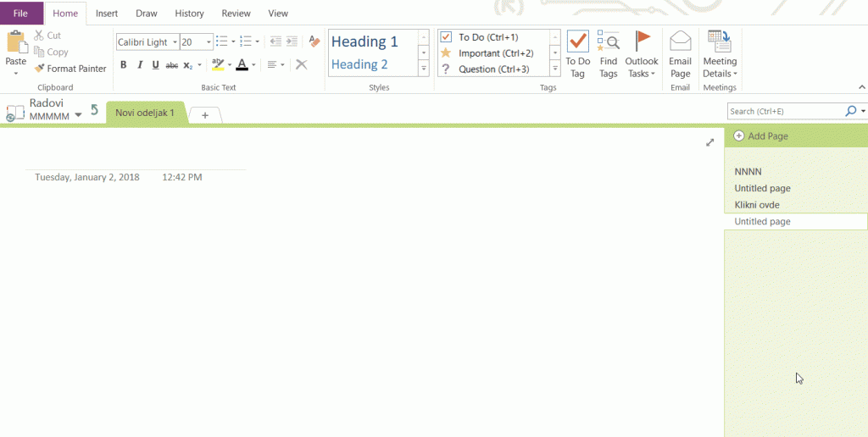Open the paragraph alignment dropdown arrow
Viewport: 868px width, 437px height.
[x=282, y=64]
